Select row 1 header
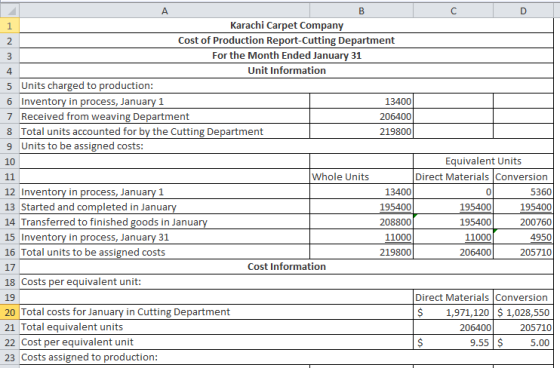 tap(10, 25)
